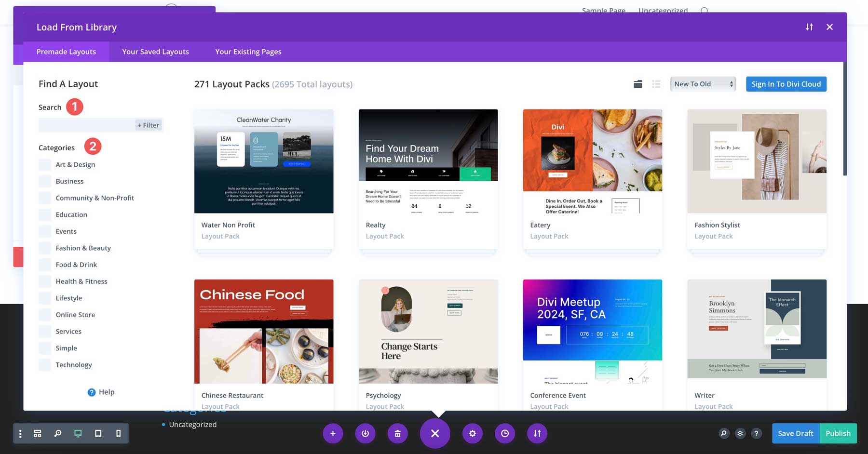Activate zoom out view magnifier in toolbar
This screenshot has width=868, height=454.
[58, 433]
